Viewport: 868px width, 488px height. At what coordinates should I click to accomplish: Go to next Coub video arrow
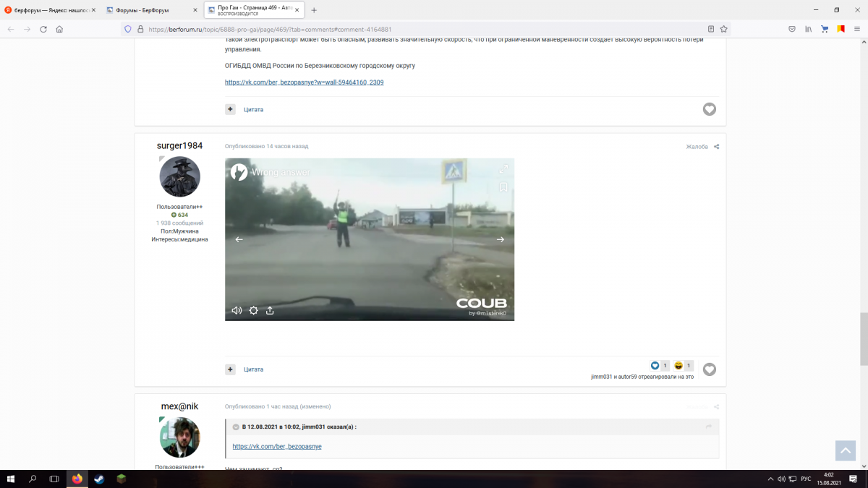point(500,239)
